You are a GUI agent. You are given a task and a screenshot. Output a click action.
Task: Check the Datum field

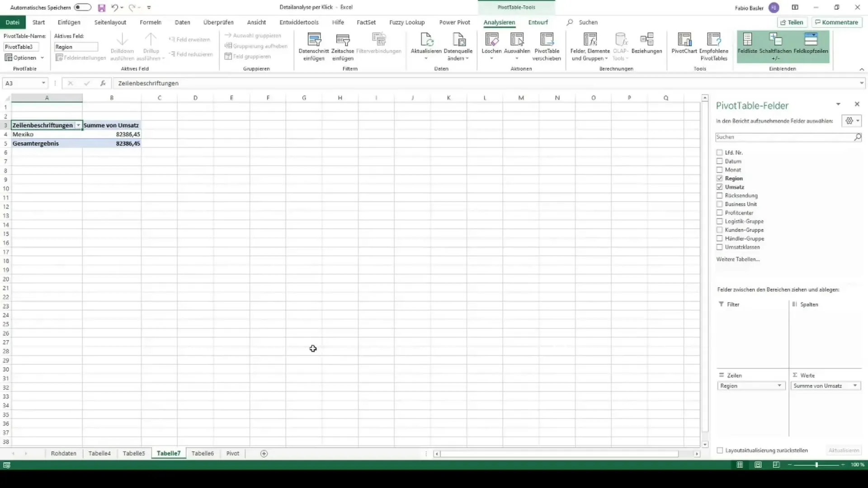[719, 161]
